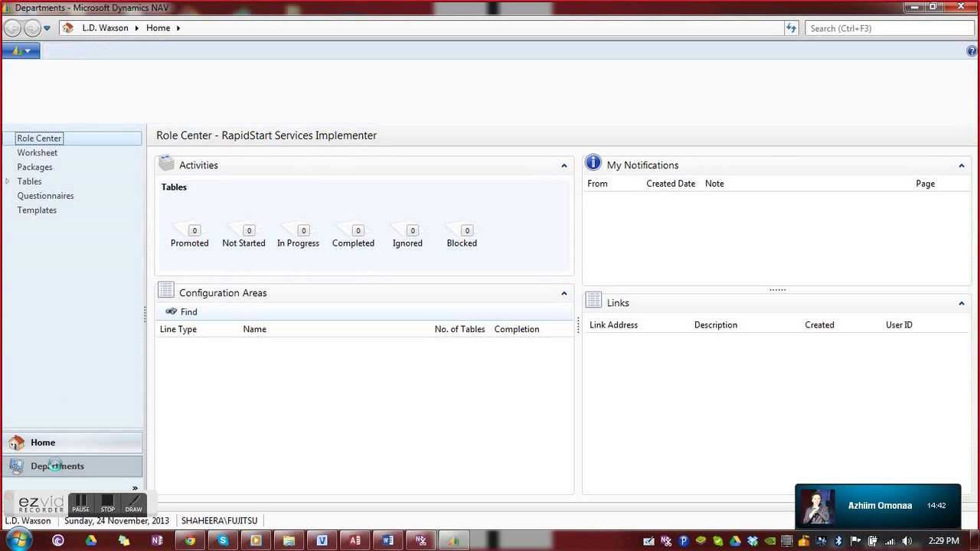The image size is (980, 551).
Task: Open the Promoted tables cue
Action: 190,235
